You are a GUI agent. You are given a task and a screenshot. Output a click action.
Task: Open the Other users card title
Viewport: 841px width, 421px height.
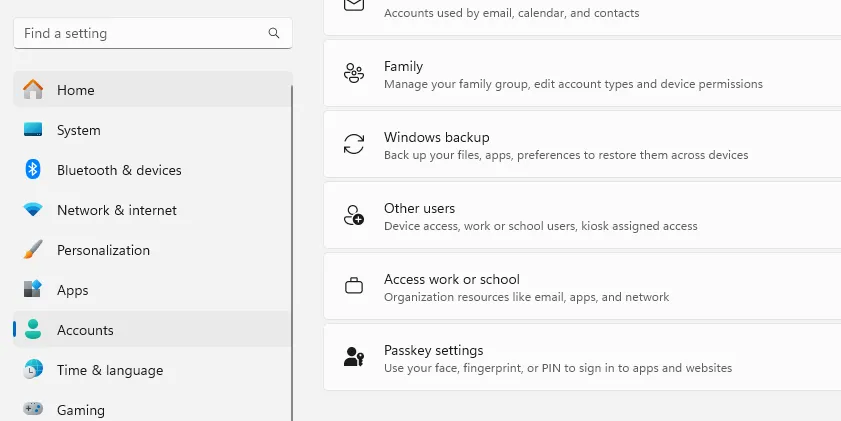tap(419, 208)
